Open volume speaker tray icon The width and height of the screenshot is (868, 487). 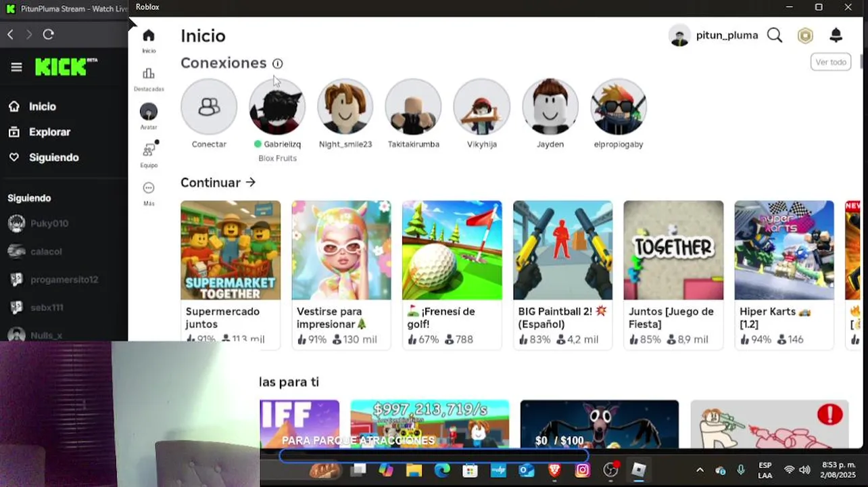[x=804, y=470]
